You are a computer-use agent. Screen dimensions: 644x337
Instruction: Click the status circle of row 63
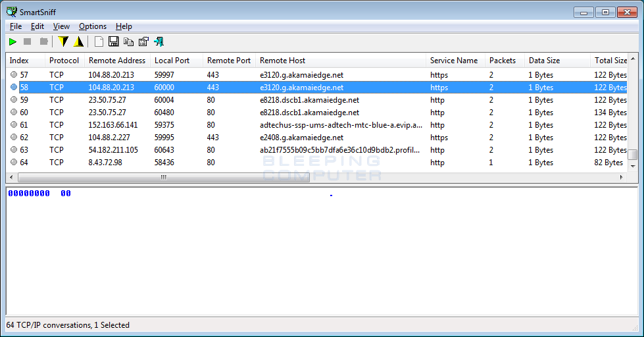[14, 149]
